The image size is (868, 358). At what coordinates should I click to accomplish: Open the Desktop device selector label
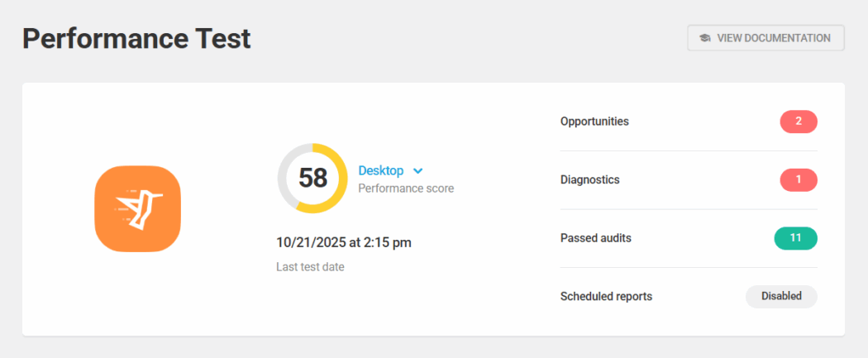[380, 170]
